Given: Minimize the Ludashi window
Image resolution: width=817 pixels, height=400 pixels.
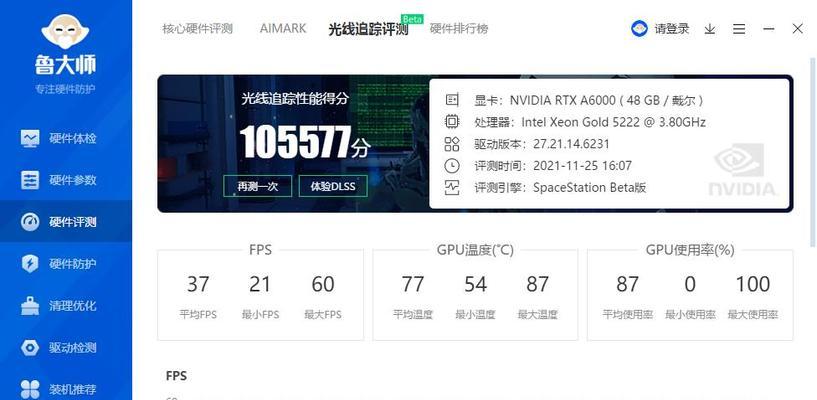Looking at the screenshot, I should click(x=769, y=29).
